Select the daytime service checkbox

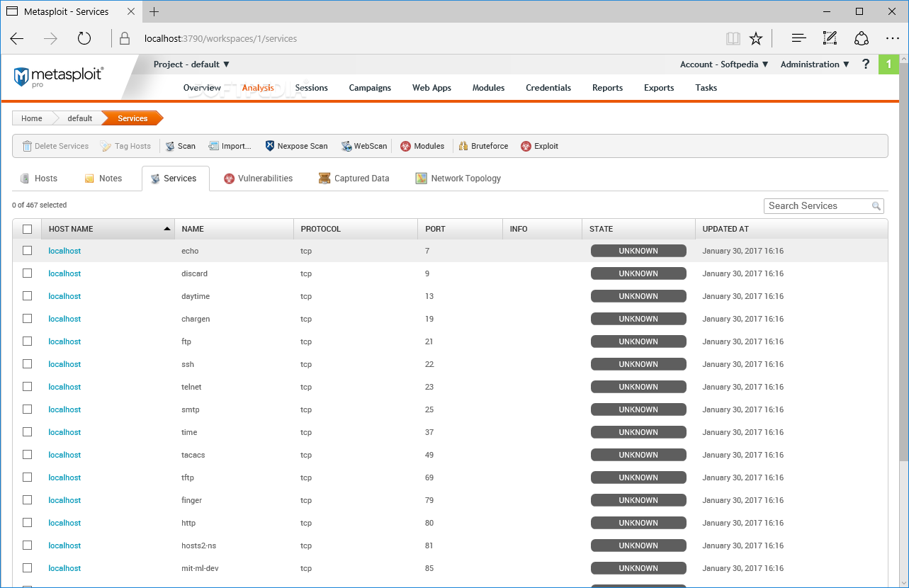[27, 296]
